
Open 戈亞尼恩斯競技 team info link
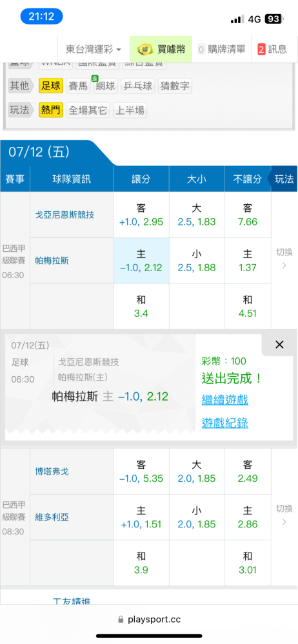(x=65, y=214)
